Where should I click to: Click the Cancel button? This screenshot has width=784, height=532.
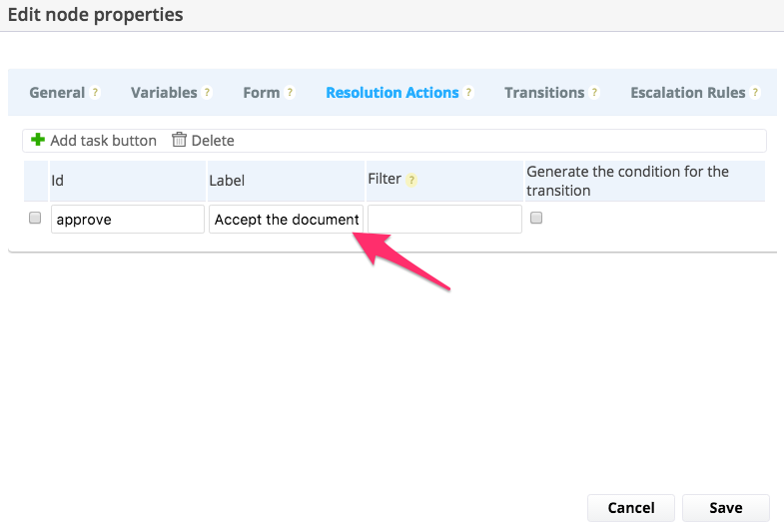coord(631,508)
